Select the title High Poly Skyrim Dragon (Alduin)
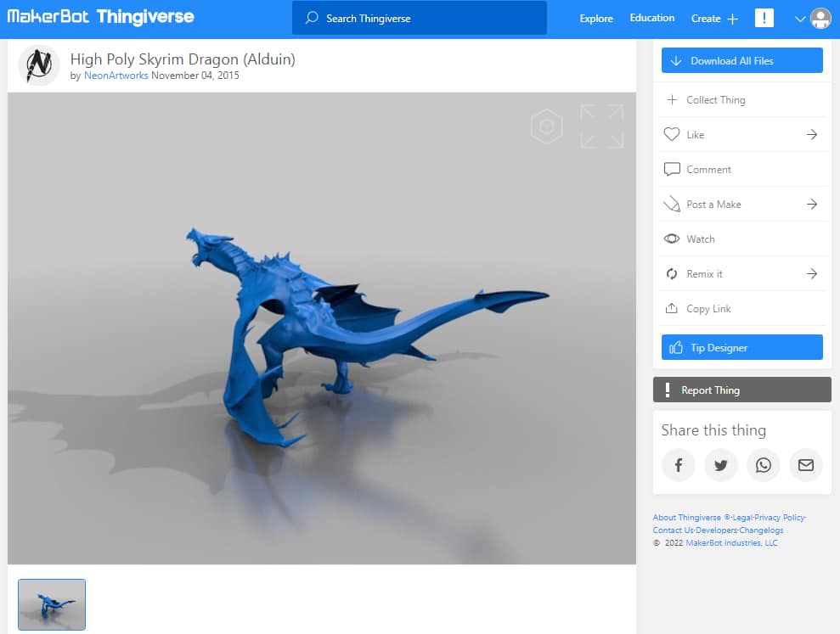The height and width of the screenshot is (634, 840). (x=183, y=59)
